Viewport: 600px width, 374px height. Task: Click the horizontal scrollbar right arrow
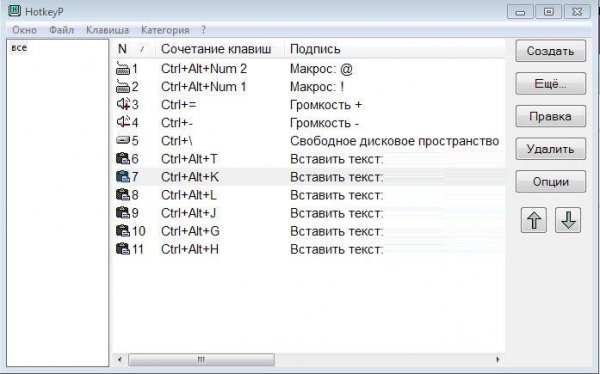click(497, 359)
